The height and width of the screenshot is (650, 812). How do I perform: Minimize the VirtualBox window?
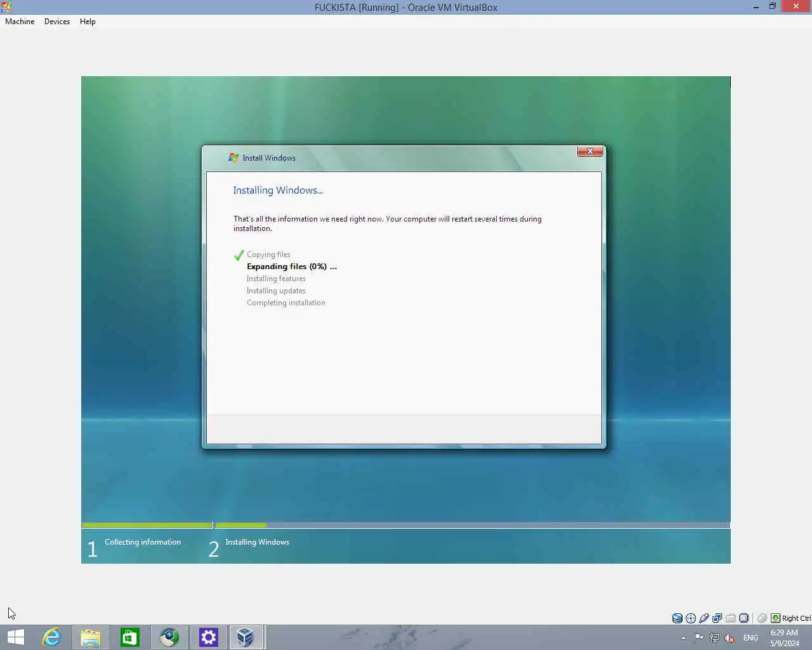[756, 7]
